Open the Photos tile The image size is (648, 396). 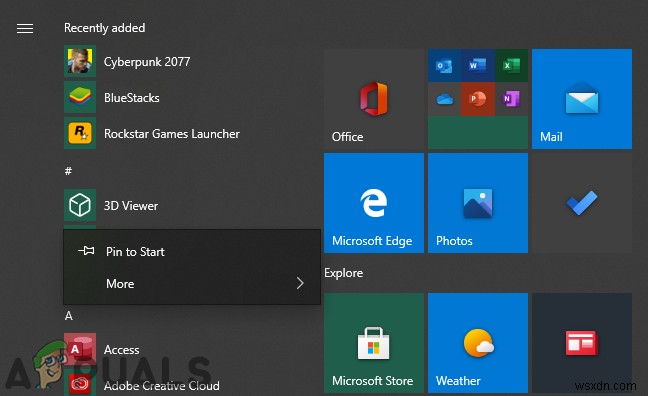(x=478, y=203)
